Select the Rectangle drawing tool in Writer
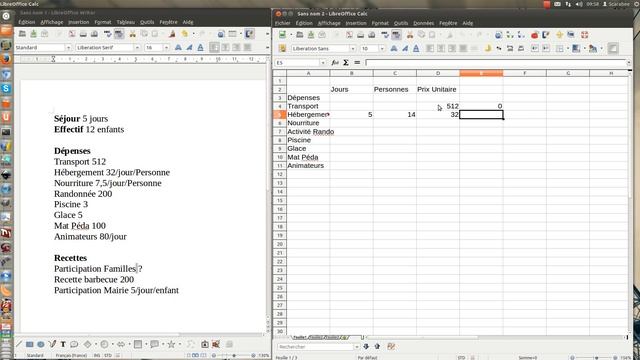The height and width of the screenshot is (360, 640). pyautogui.click(x=29, y=344)
